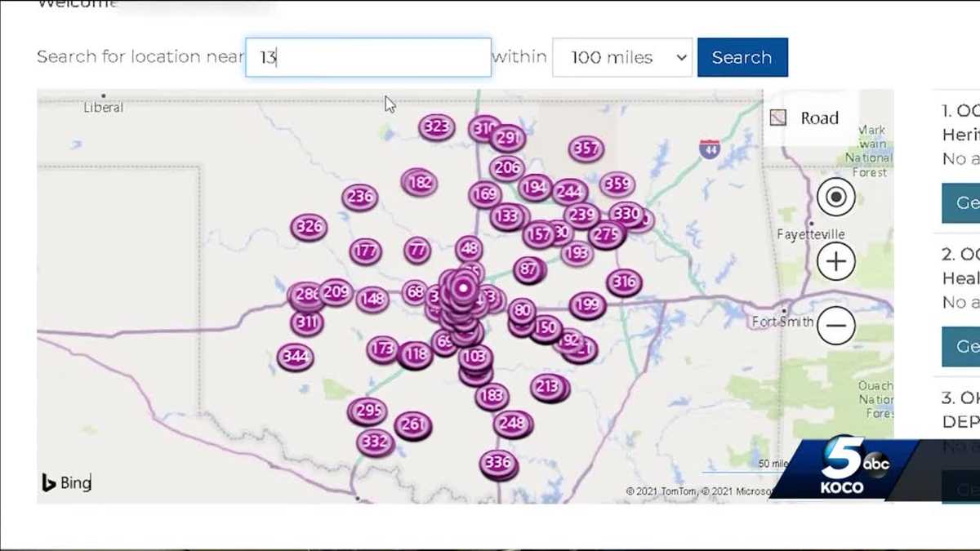Click the map zoom in plus button
This screenshot has width=980, height=551.
click(x=835, y=262)
